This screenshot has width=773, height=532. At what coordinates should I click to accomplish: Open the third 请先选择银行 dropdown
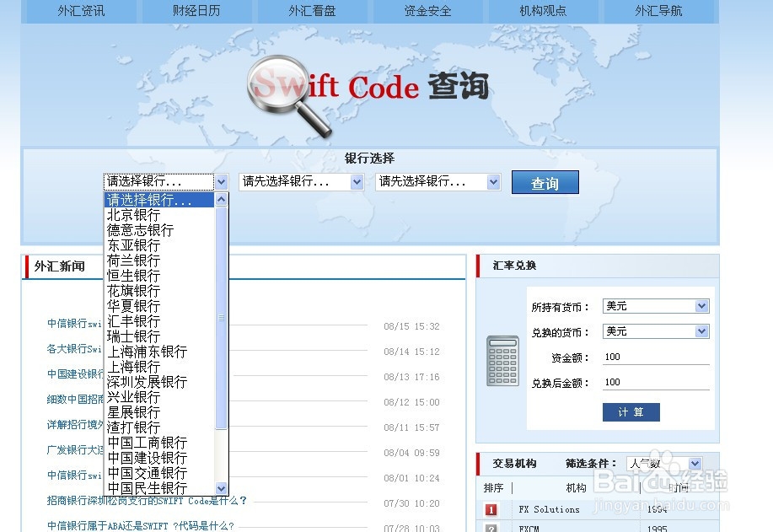(x=437, y=182)
